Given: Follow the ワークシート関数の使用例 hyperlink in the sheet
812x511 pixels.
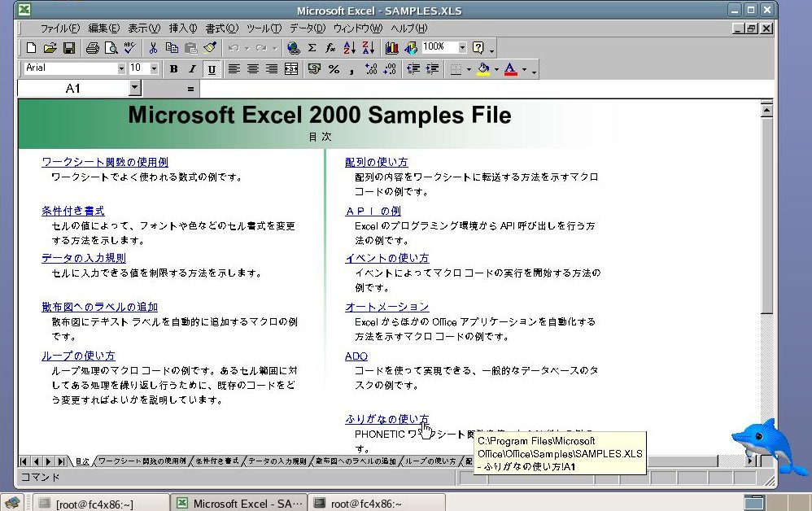Looking at the screenshot, I should [x=105, y=162].
